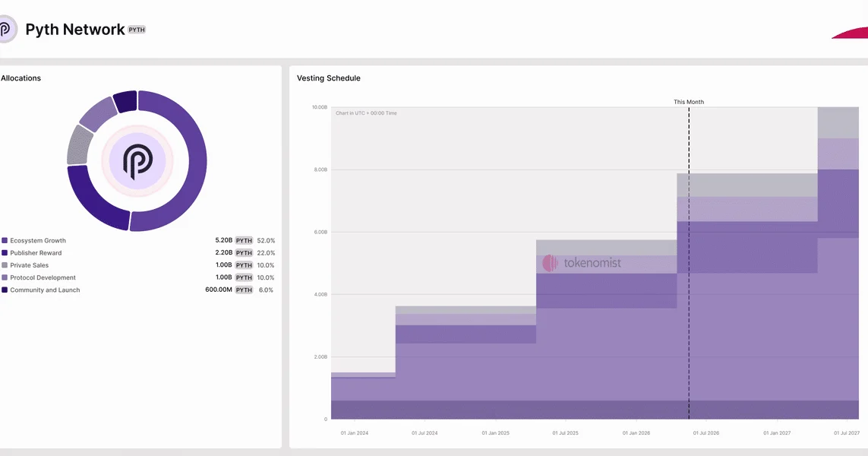Viewport: 868px width, 456px height.
Task: Click the "Pyth Network" page title
Action: pos(74,30)
